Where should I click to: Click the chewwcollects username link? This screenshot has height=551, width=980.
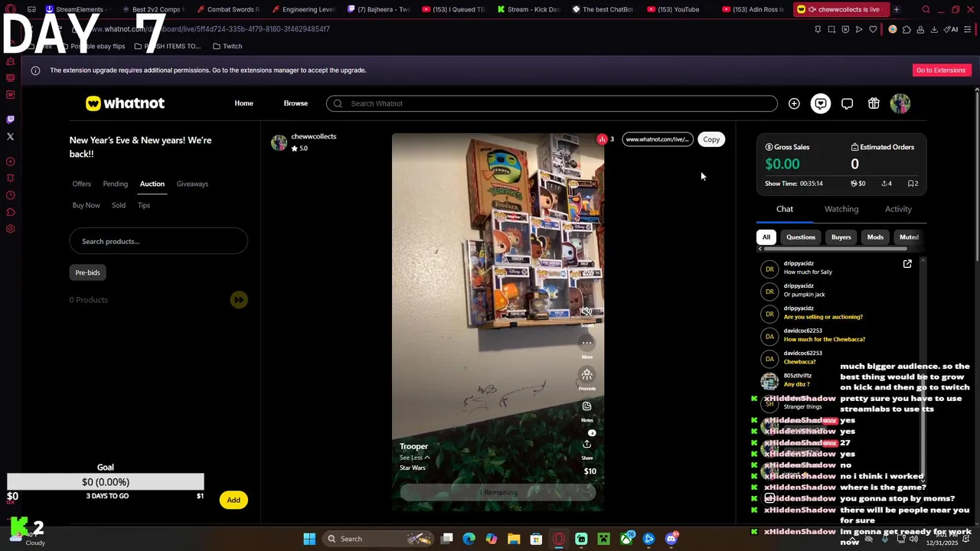click(314, 136)
